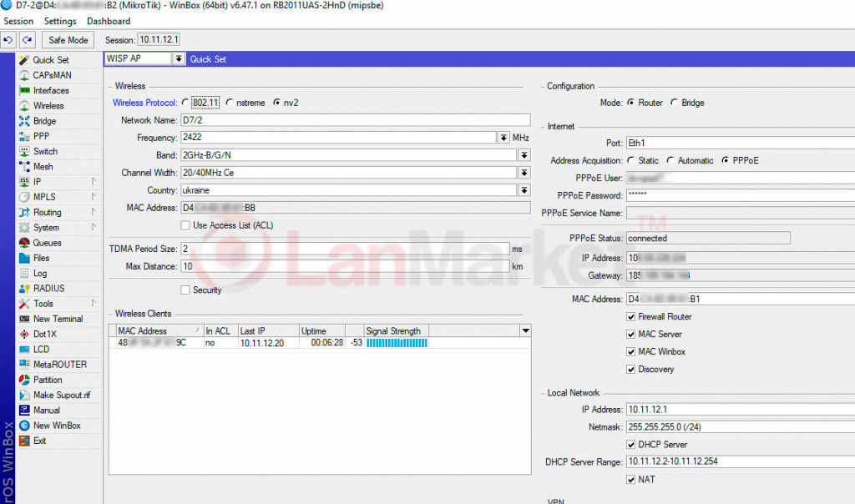
Task: Select 802.11 wireless protocol radio button
Action: pos(185,103)
